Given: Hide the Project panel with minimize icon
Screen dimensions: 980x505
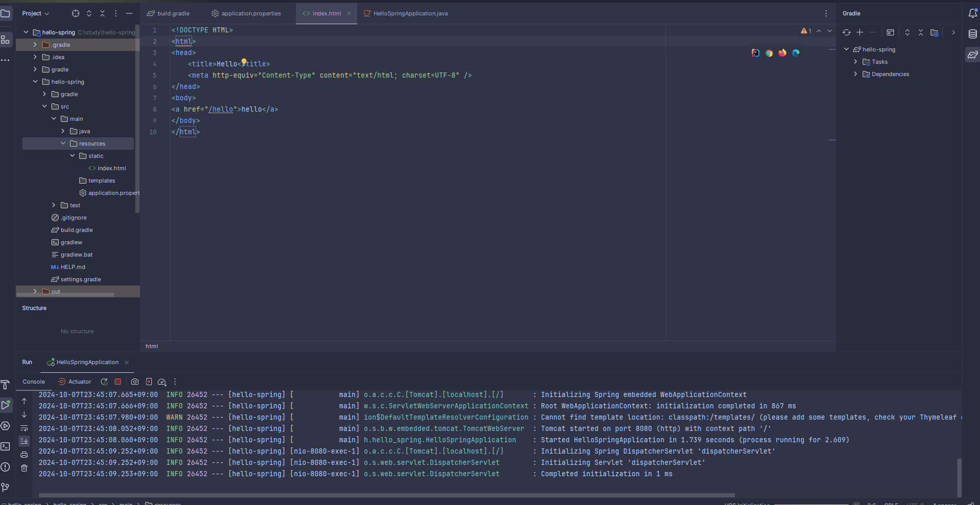Looking at the screenshot, I should point(129,13).
